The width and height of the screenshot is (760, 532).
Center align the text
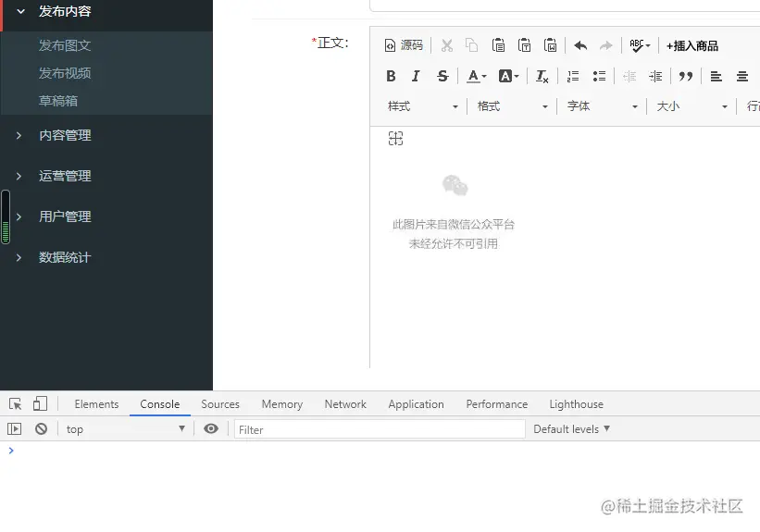(742, 76)
